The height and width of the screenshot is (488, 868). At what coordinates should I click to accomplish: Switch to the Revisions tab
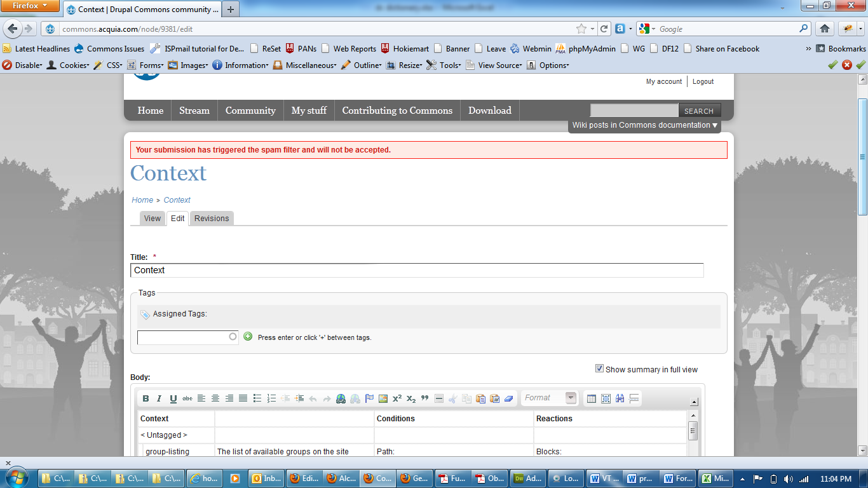[211, 218]
